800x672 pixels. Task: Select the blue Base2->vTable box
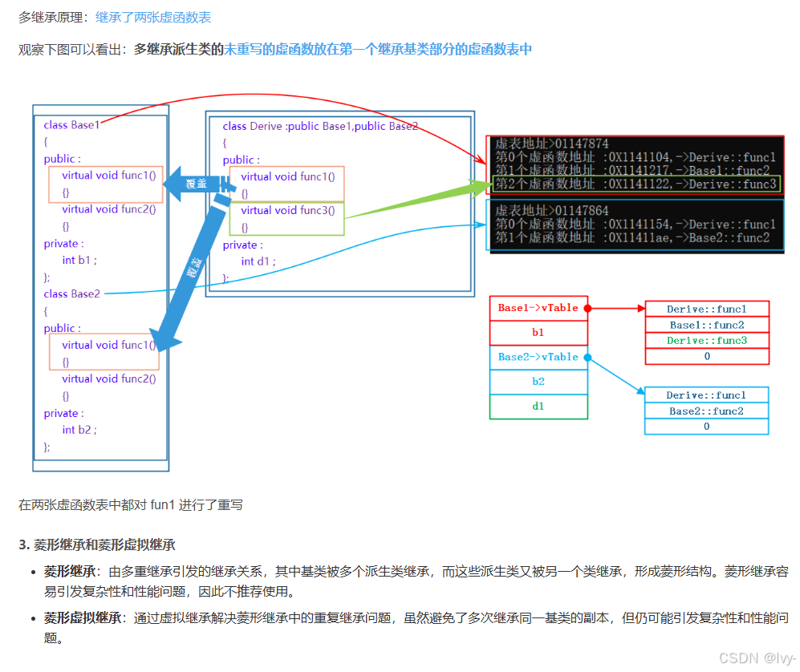(x=538, y=358)
